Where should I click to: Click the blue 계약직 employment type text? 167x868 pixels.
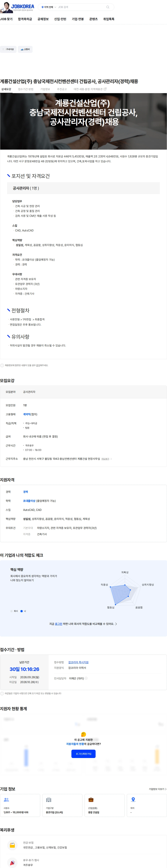coord(27,414)
